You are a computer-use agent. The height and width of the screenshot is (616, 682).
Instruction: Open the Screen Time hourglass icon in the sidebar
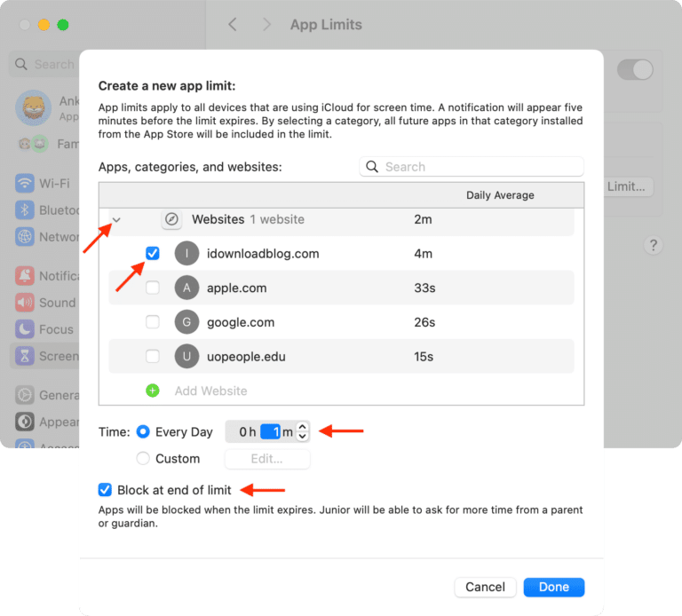coord(25,356)
